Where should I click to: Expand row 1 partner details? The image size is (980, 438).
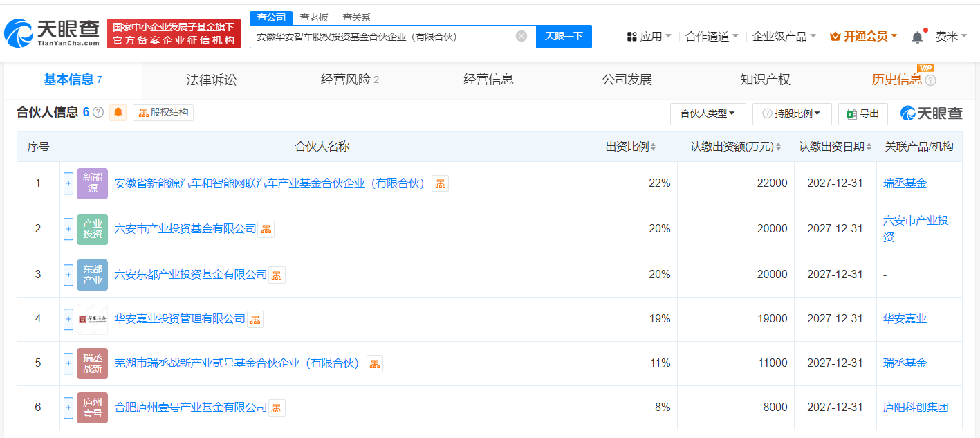(x=68, y=183)
